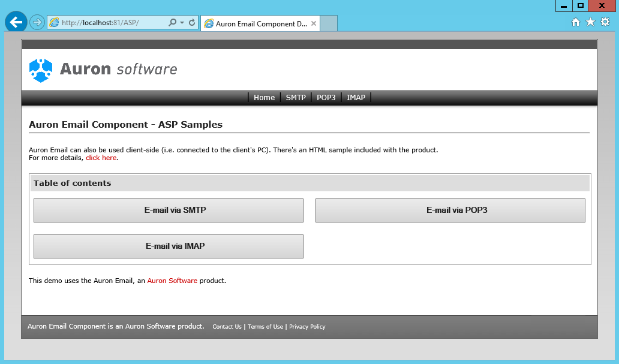Click the browser Forward arrow button
This screenshot has width=619, height=364.
tap(37, 22)
